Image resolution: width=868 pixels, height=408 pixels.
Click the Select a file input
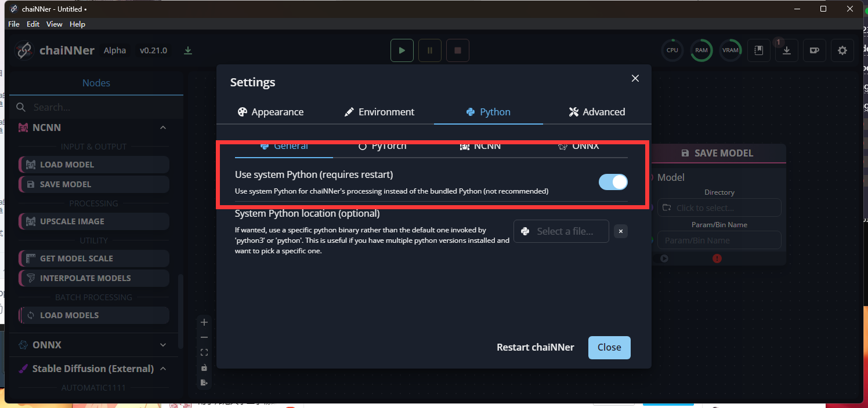point(561,231)
